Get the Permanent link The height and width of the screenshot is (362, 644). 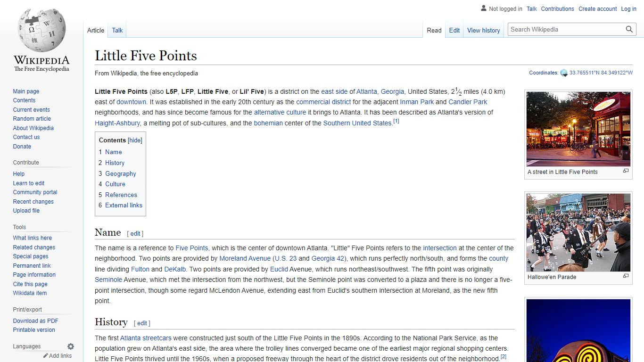(32, 265)
